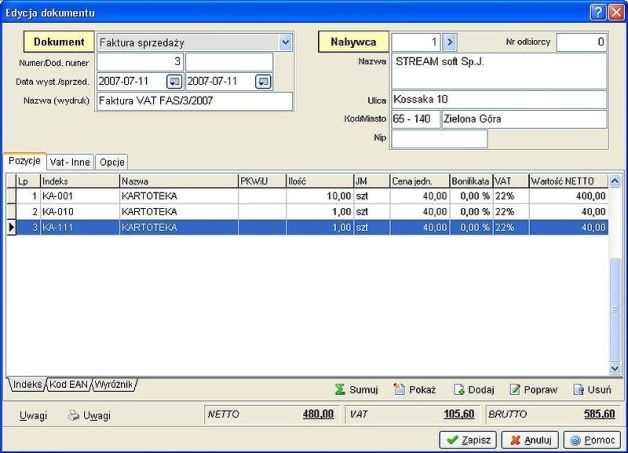The width and height of the screenshot is (628, 453).
Task: Select row with index KA-010
Action: coord(308,211)
